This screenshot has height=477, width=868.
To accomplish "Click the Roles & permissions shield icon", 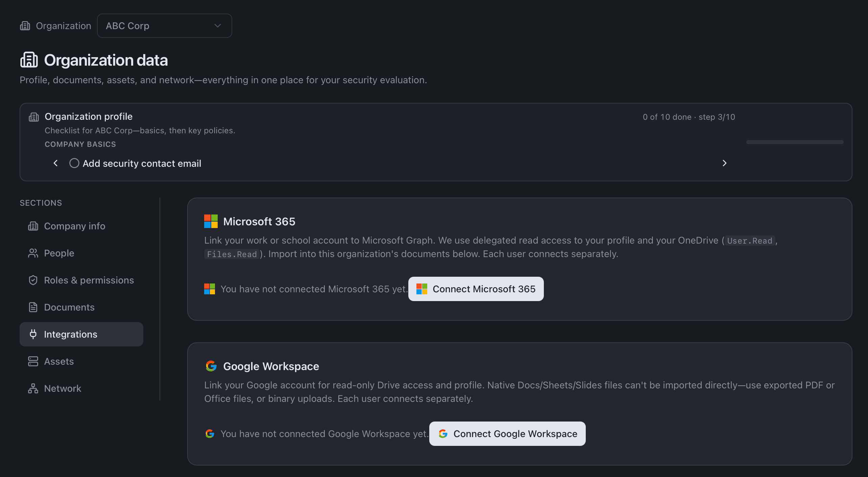I will [33, 280].
